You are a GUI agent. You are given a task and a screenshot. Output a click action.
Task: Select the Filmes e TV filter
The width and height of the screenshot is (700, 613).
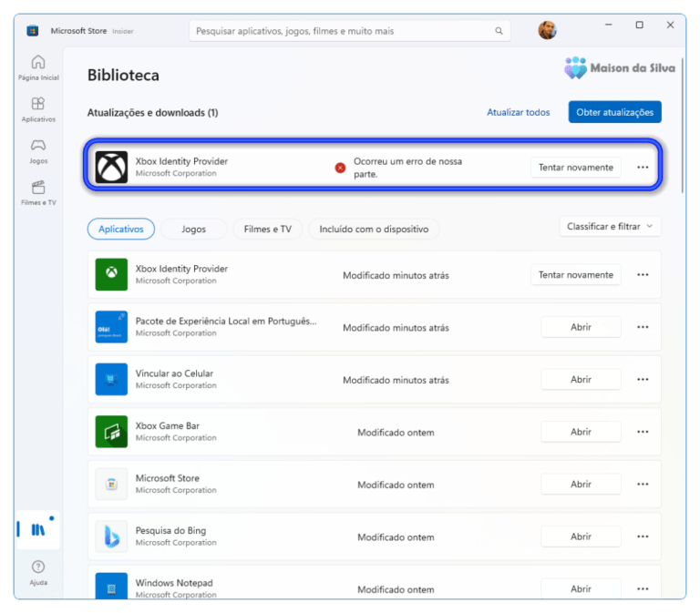pyautogui.click(x=268, y=229)
